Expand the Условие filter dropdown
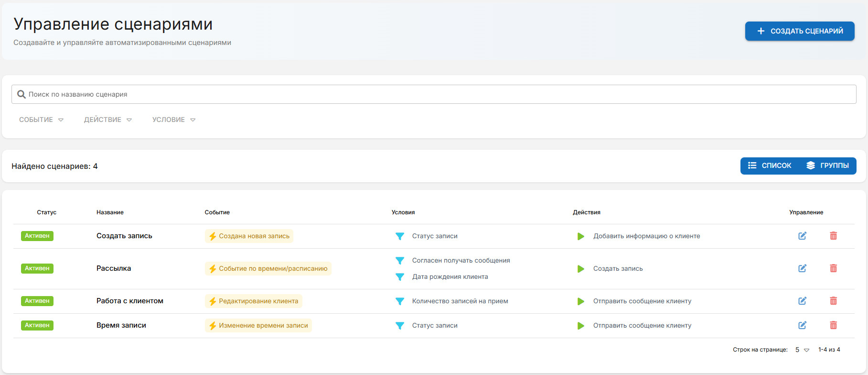 pyautogui.click(x=174, y=120)
